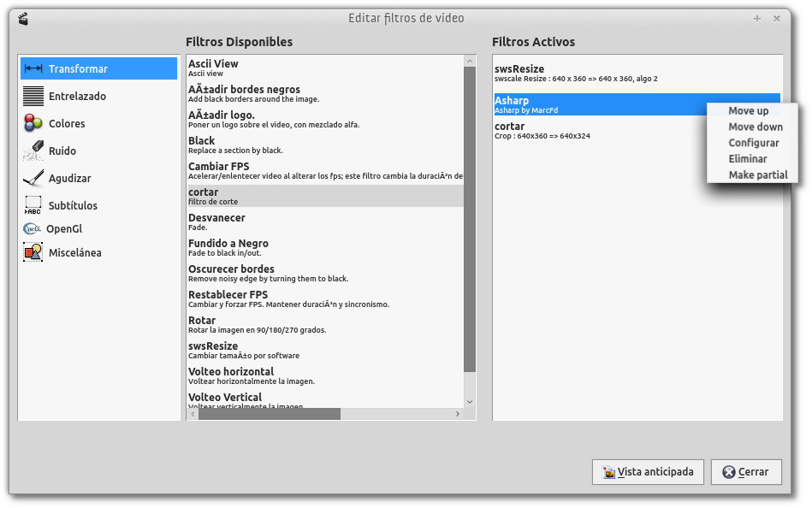The height and width of the screenshot is (508, 812).
Task: Select Configurar in the context menu
Action: (x=753, y=143)
